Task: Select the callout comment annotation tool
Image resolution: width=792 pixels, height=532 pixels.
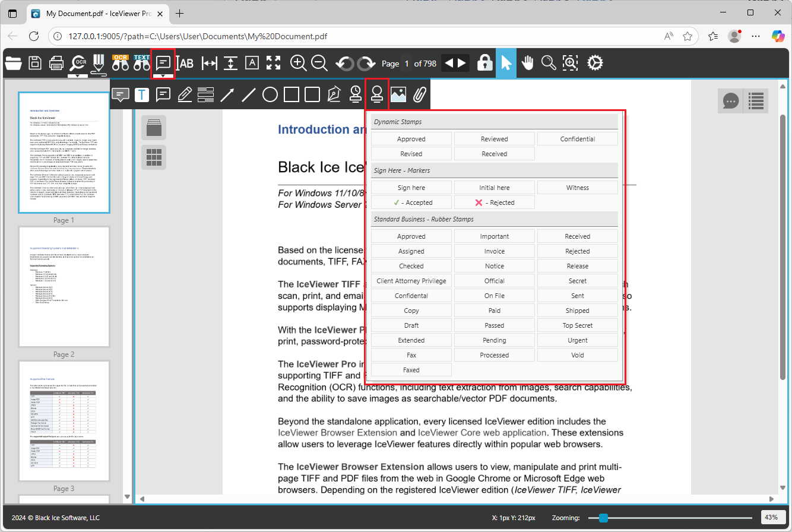Action: coord(121,94)
